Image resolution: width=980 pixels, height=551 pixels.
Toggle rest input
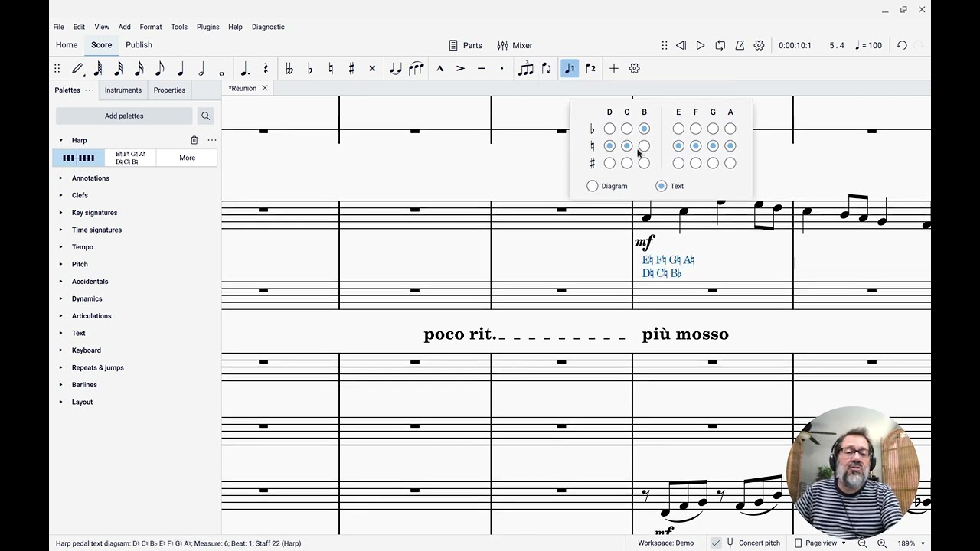click(266, 68)
